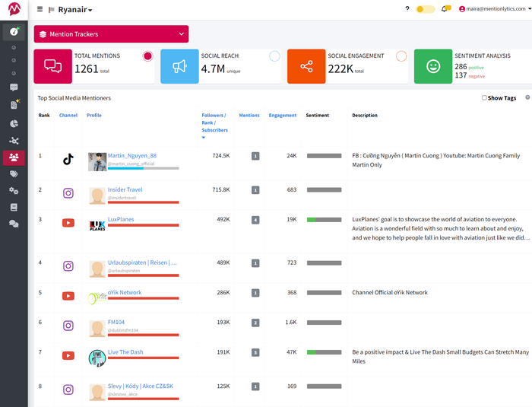Click the LuxPlanes logo thumbnail
Viewport: 532px width, 407px height.
(97, 226)
